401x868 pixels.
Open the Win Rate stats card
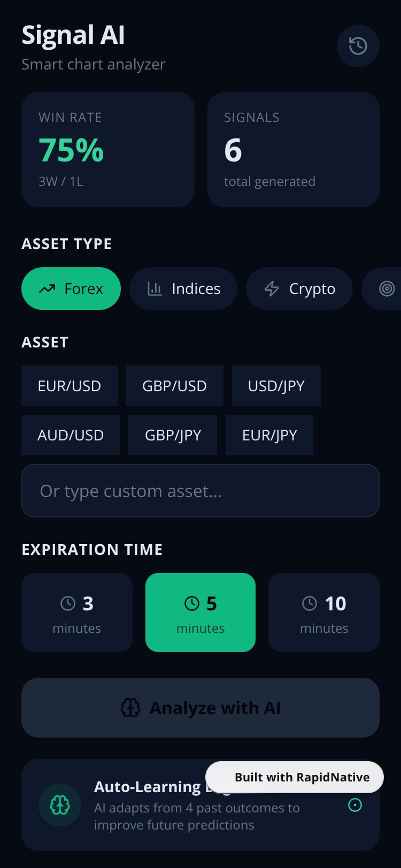pyautogui.click(x=108, y=150)
